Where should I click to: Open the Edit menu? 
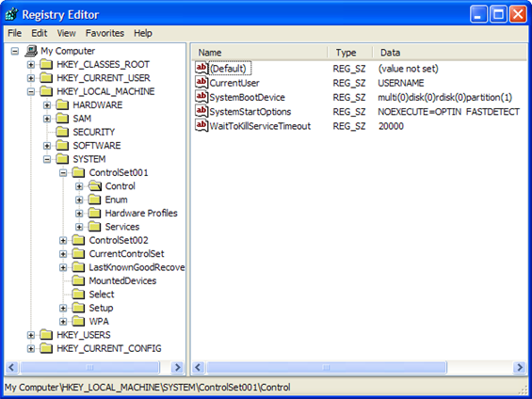[40, 33]
